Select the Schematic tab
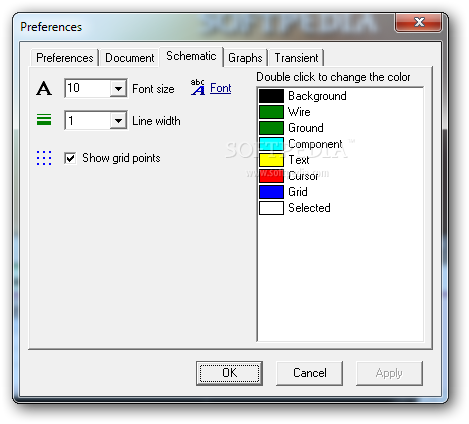 (191, 56)
